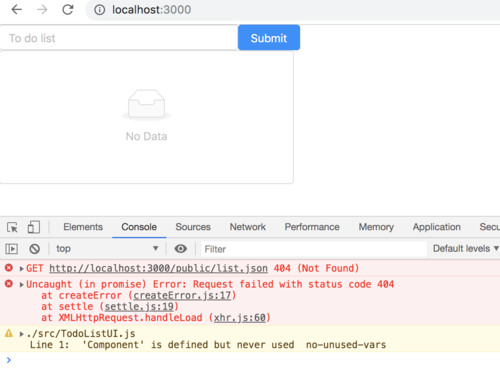Clear the console with the ban icon
The height and width of the screenshot is (372, 500).
point(34,249)
